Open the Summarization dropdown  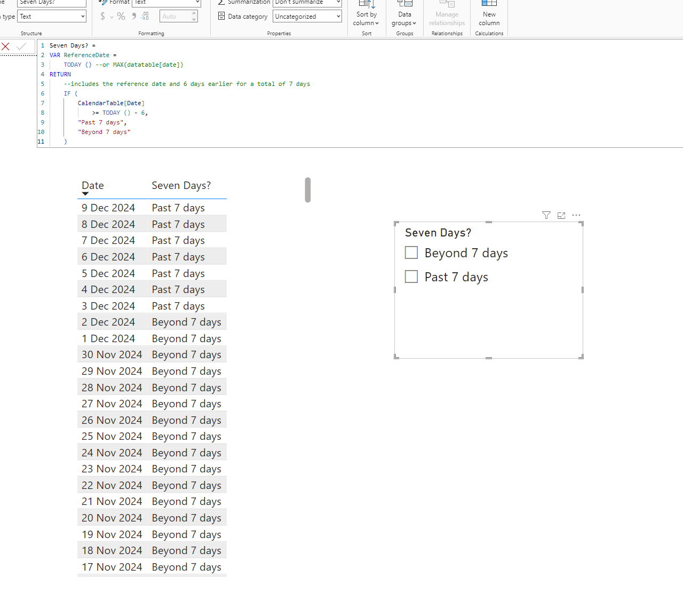click(x=307, y=3)
